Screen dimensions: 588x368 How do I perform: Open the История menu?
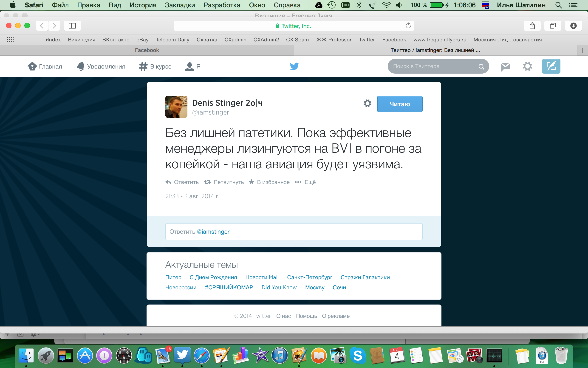click(143, 5)
